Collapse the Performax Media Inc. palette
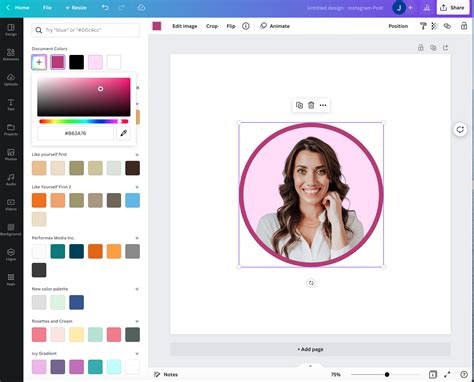Viewport: 474px width, 382px height. [137, 238]
